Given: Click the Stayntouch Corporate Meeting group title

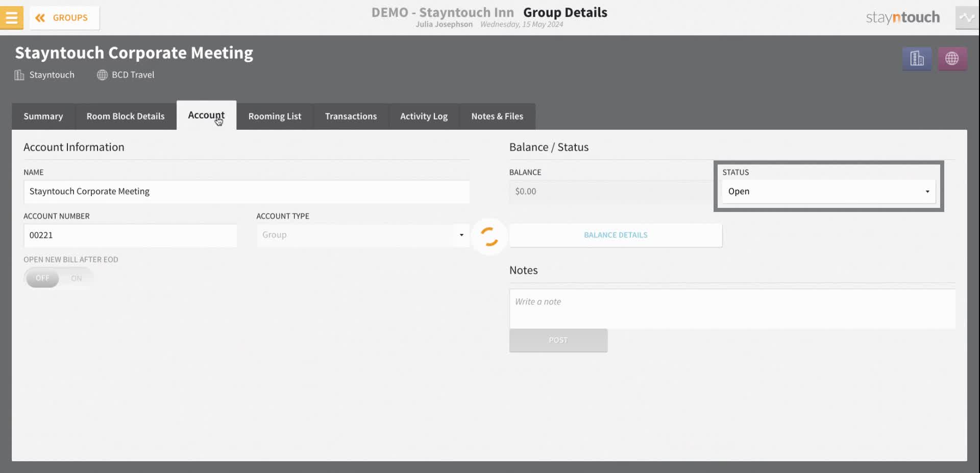Looking at the screenshot, I should [x=134, y=53].
